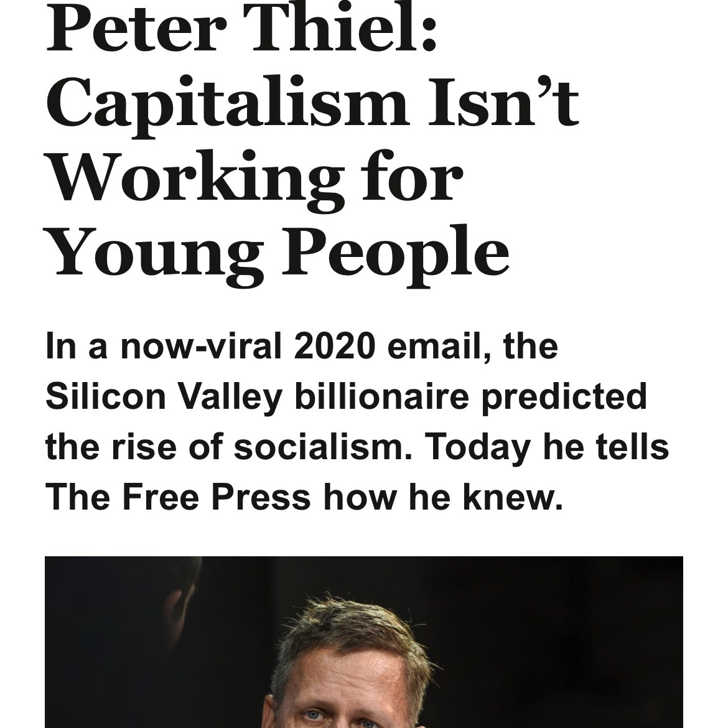Click 'Today he tells' subtitle phrase
Screen dimensions: 728x728
click(x=546, y=447)
